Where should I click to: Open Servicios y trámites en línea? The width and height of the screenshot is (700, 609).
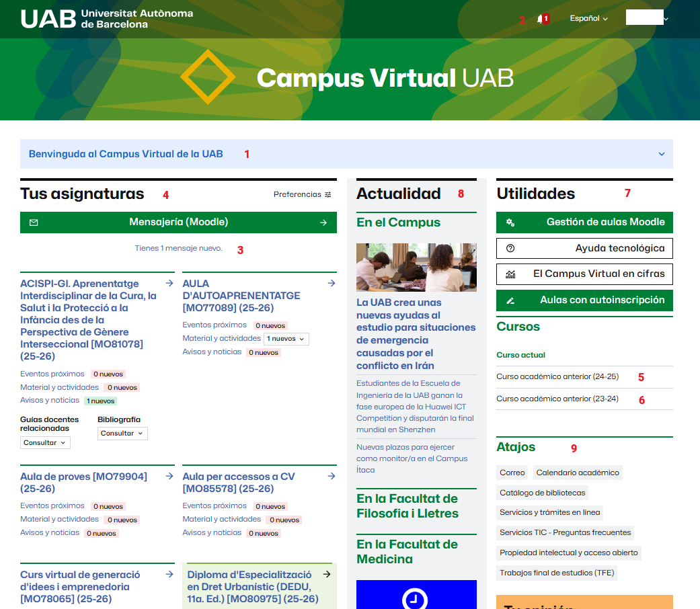coord(549,512)
